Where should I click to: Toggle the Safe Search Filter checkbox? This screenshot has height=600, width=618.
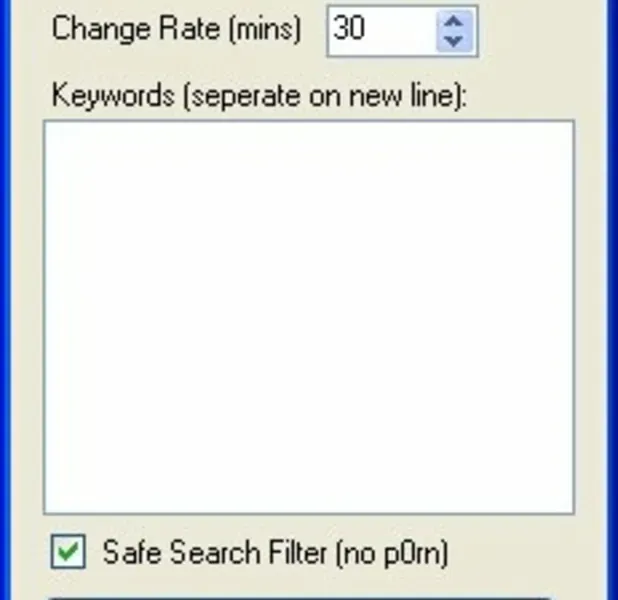pyautogui.click(x=68, y=552)
